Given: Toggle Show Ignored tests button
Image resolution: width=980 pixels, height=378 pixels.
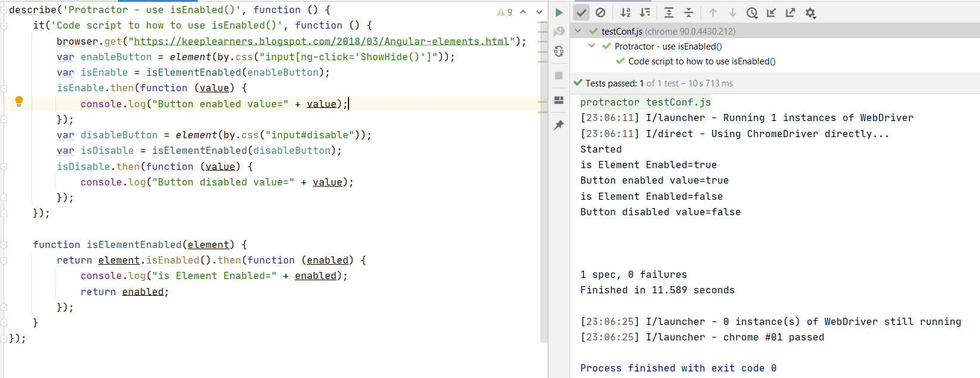Looking at the screenshot, I should [x=601, y=13].
